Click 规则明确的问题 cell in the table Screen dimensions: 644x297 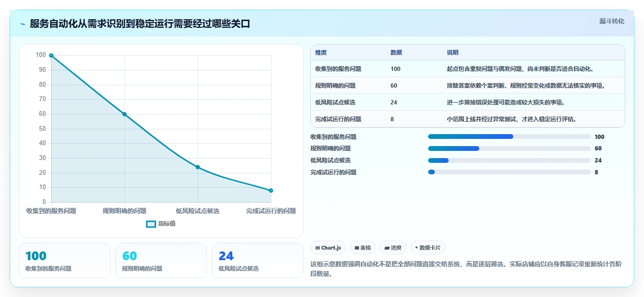(x=335, y=86)
